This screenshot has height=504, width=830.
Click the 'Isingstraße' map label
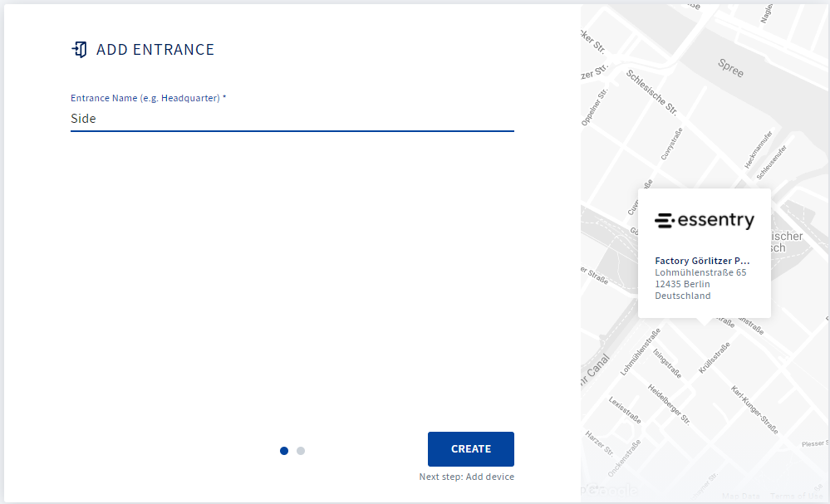[x=667, y=364]
